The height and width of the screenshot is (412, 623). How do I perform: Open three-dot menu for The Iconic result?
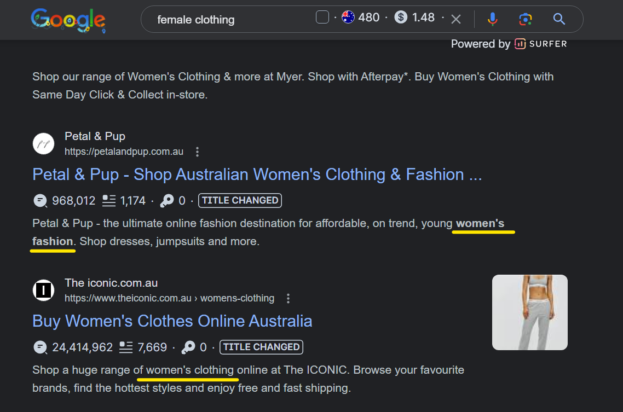click(288, 298)
